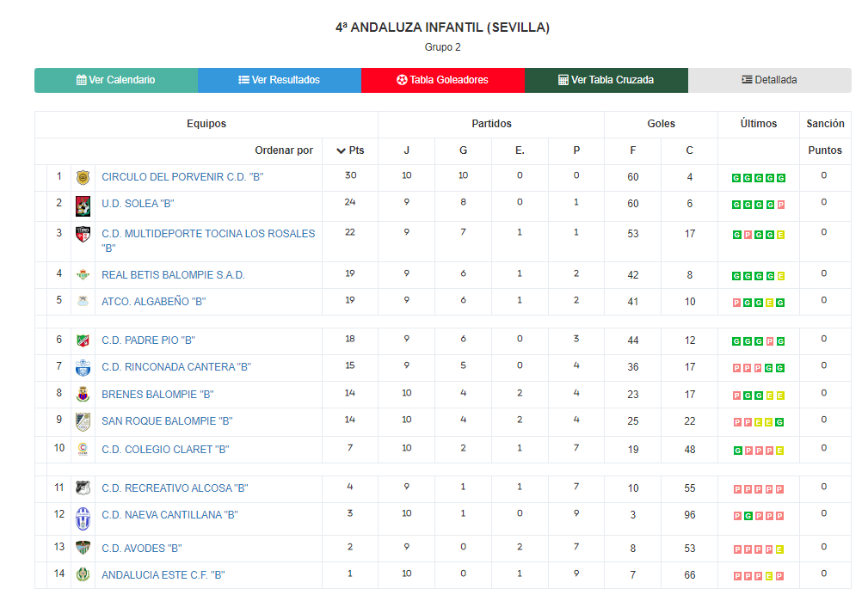The image size is (868, 595).
Task: Click last red P badge for U.D. Solea
Action: pos(780,205)
